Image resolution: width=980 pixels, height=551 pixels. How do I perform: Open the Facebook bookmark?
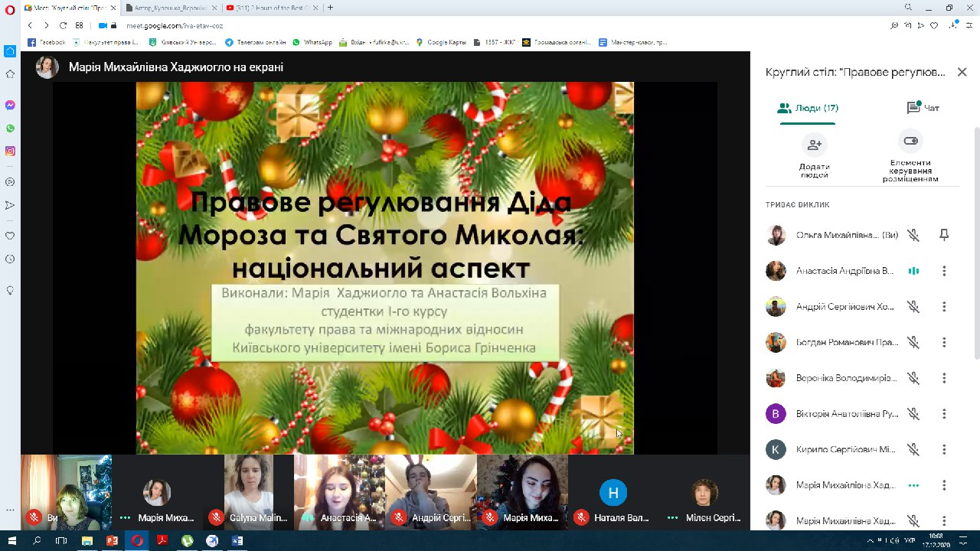[47, 42]
